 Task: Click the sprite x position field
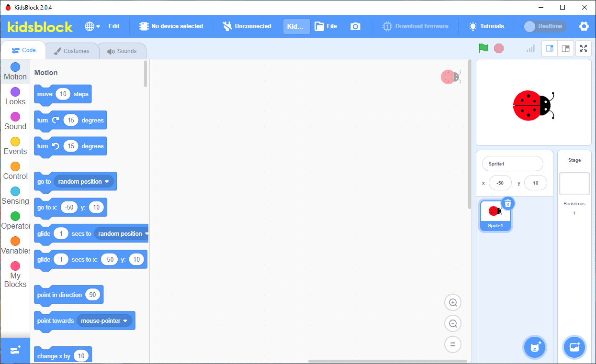point(500,183)
